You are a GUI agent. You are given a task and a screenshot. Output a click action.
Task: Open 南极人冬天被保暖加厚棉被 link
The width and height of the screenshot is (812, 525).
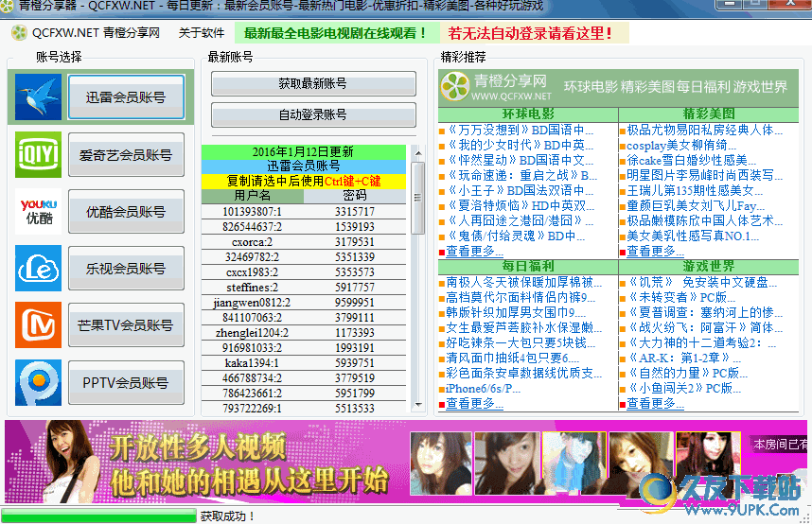pyautogui.click(x=523, y=282)
